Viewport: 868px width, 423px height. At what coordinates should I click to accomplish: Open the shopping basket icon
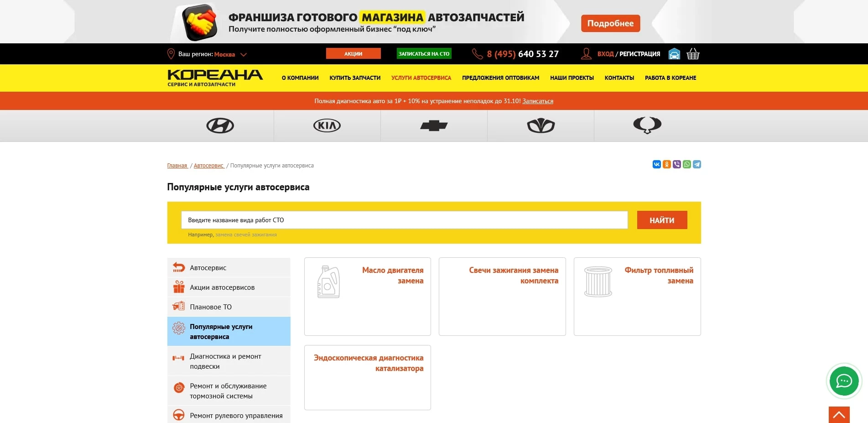pyautogui.click(x=693, y=54)
